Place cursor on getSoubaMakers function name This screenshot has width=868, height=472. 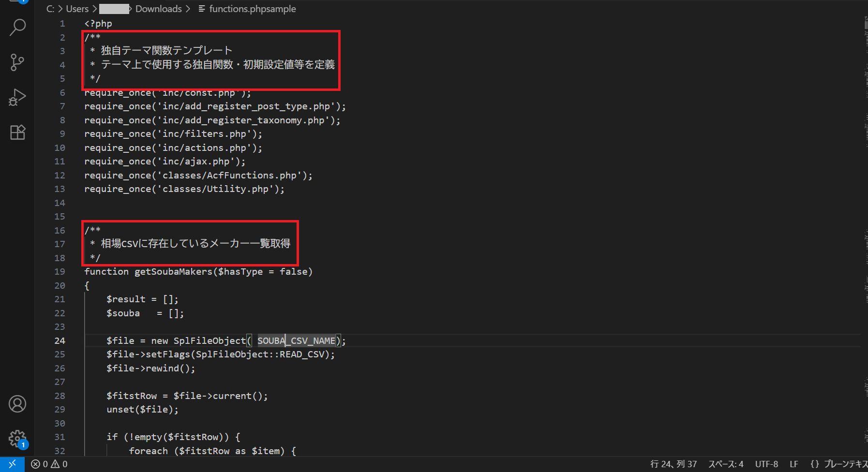(x=173, y=272)
